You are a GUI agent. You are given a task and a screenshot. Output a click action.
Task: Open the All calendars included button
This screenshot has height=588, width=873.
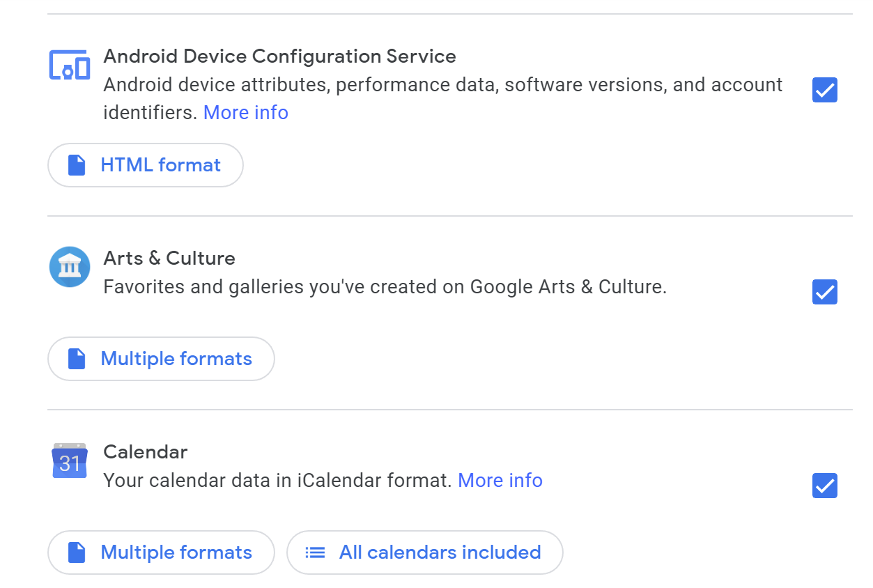tap(425, 552)
